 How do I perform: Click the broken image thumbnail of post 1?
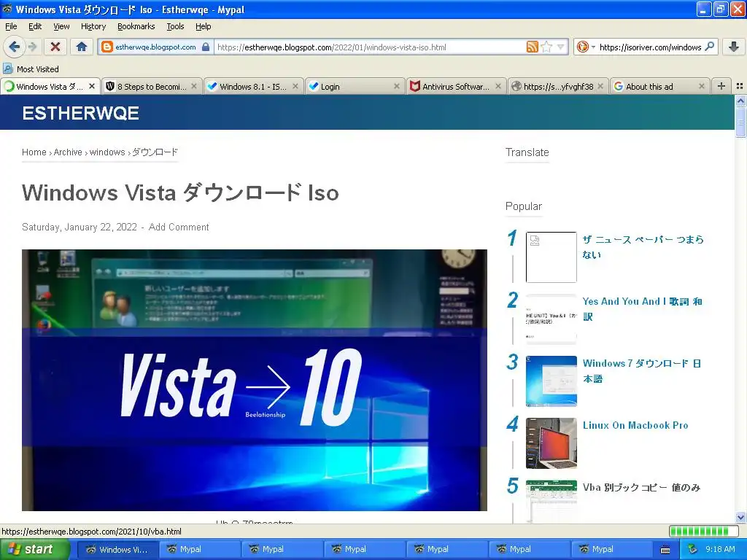(551, 257)
